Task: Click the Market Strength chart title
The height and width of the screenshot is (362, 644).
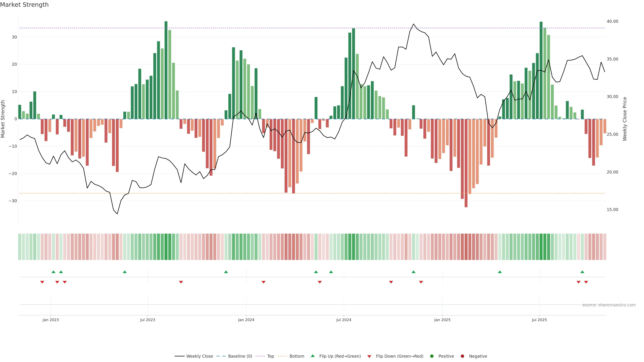Action: [24, 5]
